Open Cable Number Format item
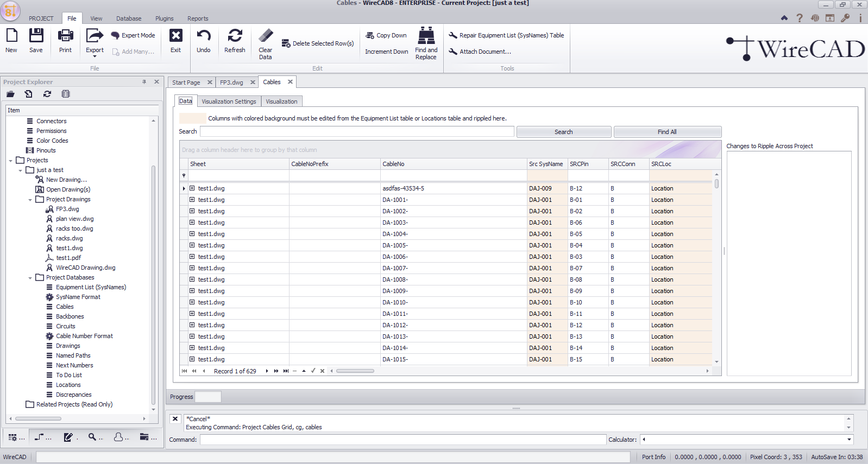868x464 pixels. [84, 336]
